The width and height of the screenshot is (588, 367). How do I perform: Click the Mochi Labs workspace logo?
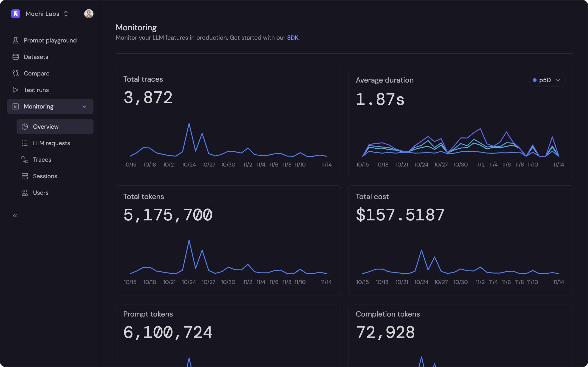click(16, 14)
